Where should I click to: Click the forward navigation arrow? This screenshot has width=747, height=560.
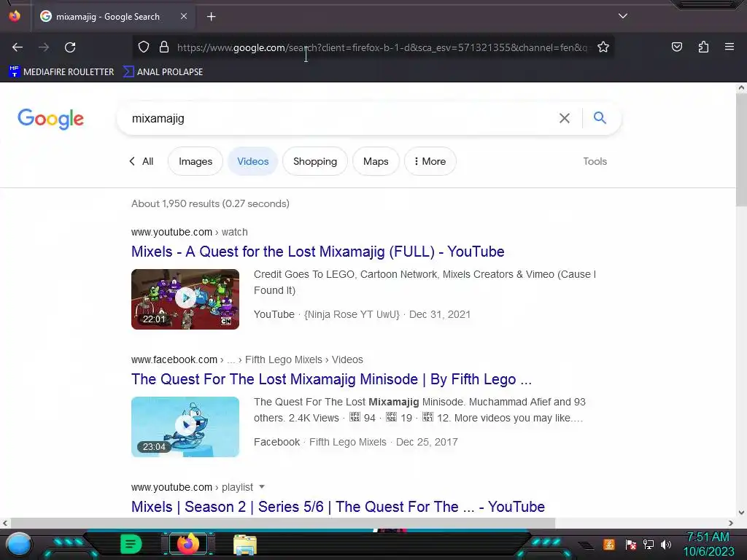point(44,47)
